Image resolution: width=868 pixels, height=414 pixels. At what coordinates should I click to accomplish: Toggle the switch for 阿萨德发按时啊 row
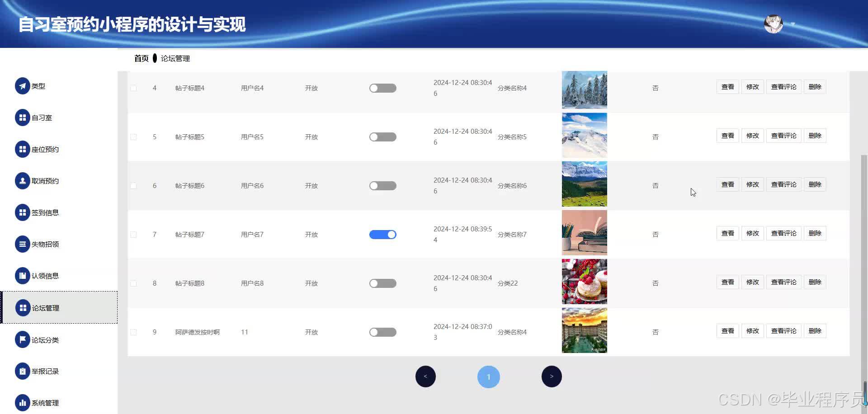coord(383,332)
